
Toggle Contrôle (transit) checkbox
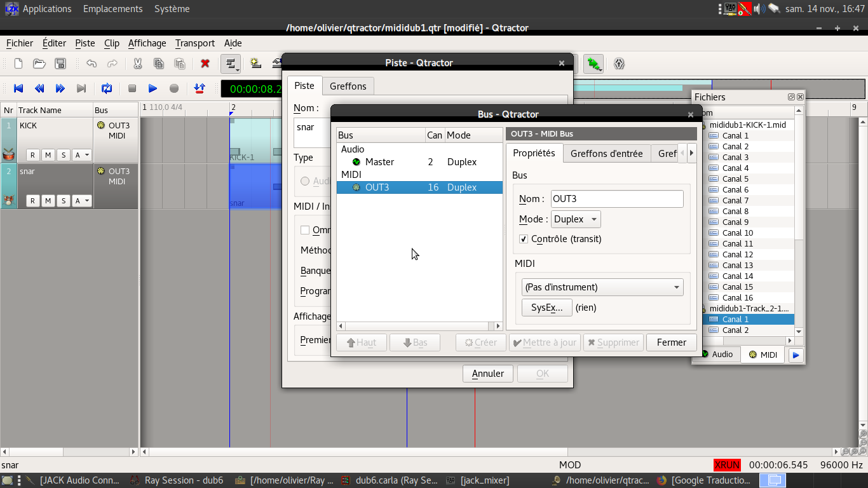pyautogui.click(x=524, y=239)
